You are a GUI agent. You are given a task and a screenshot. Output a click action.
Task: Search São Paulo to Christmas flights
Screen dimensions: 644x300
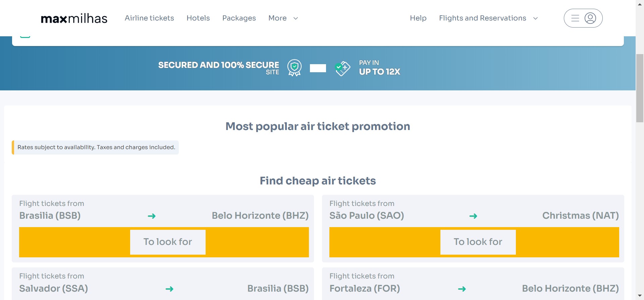pos(478,242)
